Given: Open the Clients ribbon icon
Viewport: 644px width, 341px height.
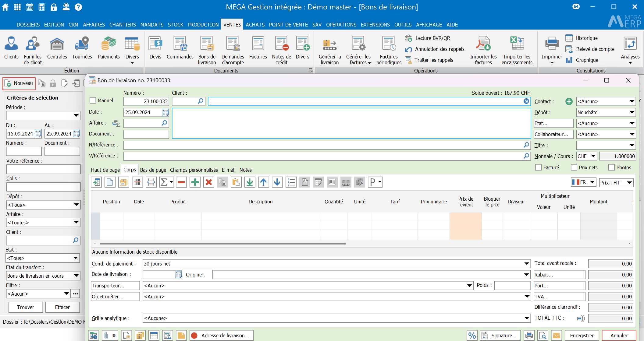Looking at the screenshot, I should click(x=11, y=48).
